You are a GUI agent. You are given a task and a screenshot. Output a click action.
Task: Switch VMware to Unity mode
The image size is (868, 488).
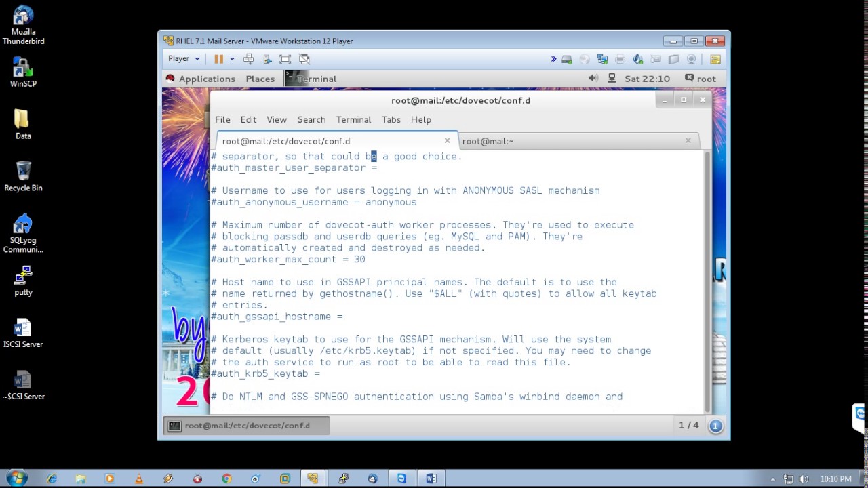pyautogui.click(x=304, y=59)
